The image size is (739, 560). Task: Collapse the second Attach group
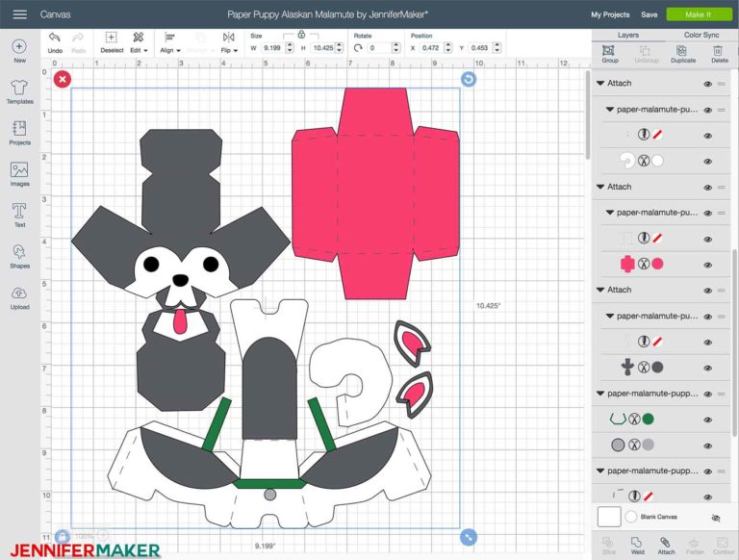(x=600, y=187)
